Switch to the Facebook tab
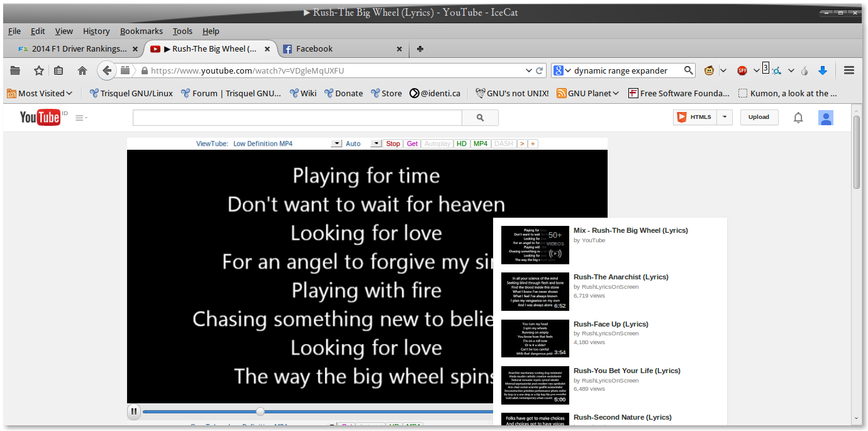868x431 pixels. pyautogui.click(x=314, y=48)
